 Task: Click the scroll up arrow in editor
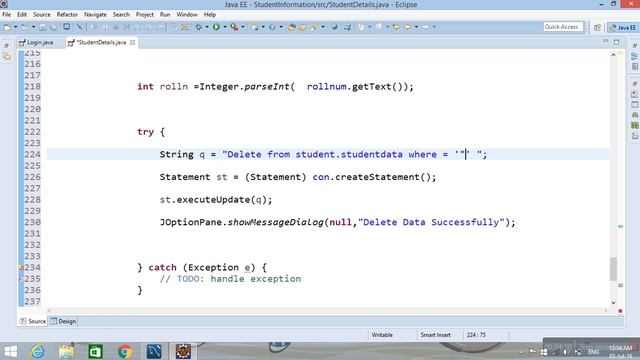coord(613,55)
